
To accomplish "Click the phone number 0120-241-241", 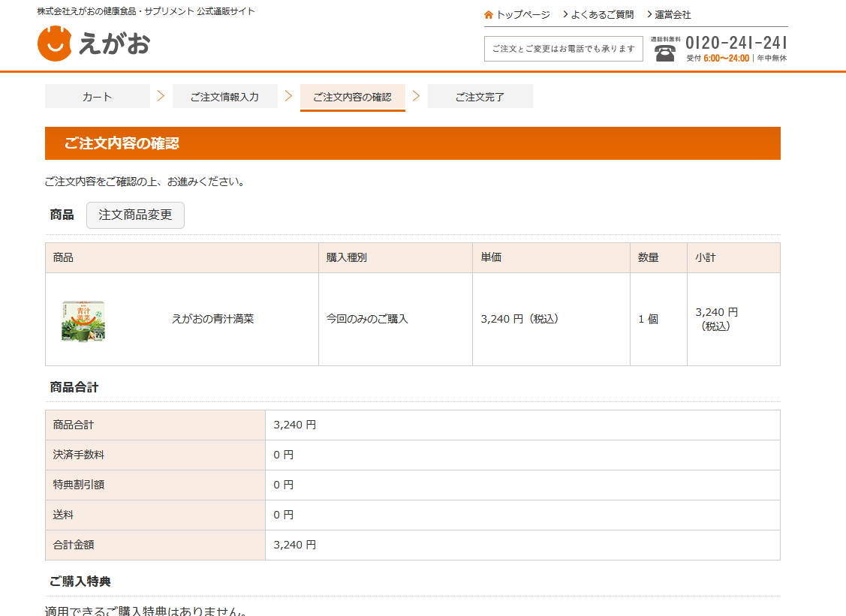I will pyautogui.click(x=736, y=44).
